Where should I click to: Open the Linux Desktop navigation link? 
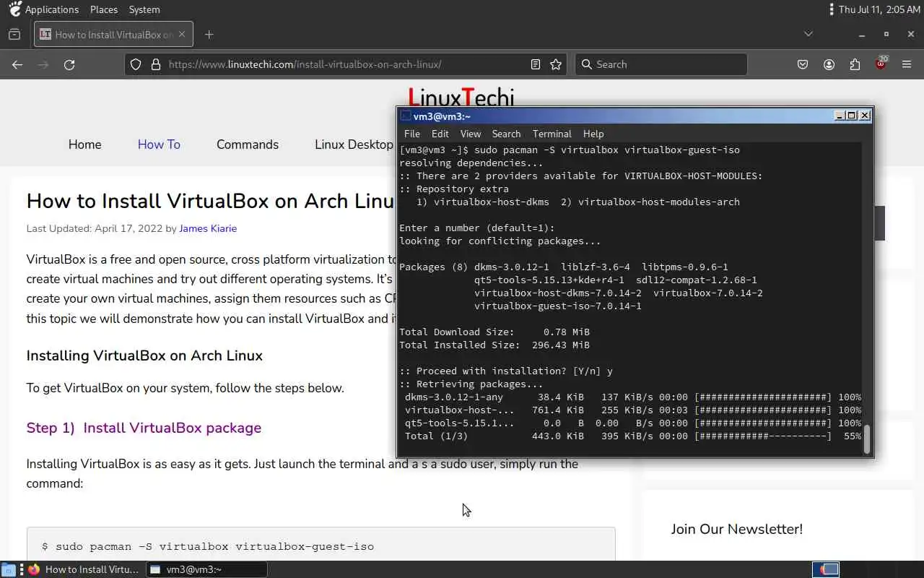coord(354,144)
